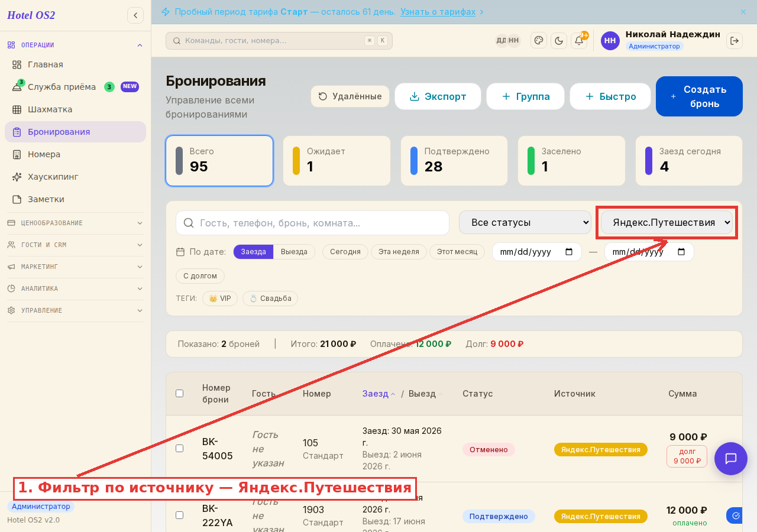This screenshot has height=532, width=757.
Task: Click the Группа button
Action: pyautogui.click(x=525, y=96)
